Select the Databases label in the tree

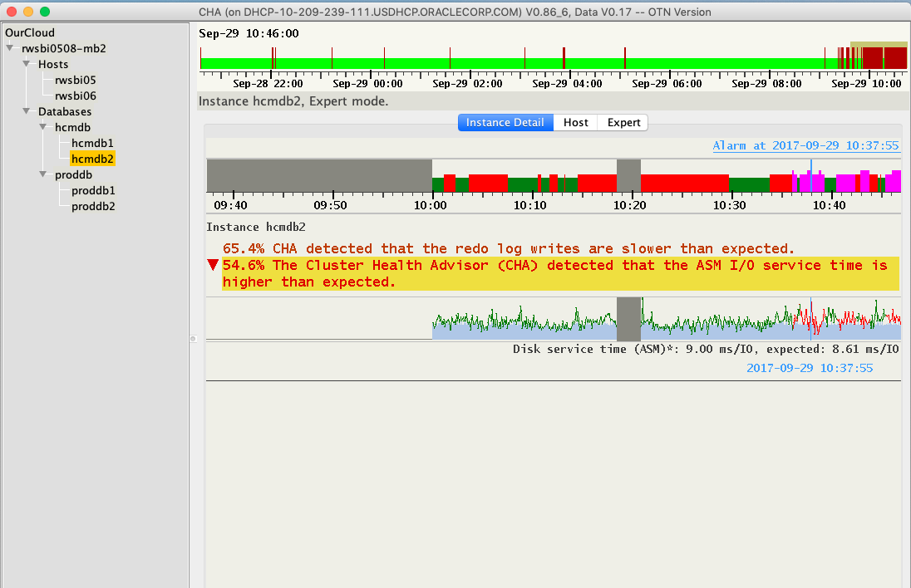(65, 110)
